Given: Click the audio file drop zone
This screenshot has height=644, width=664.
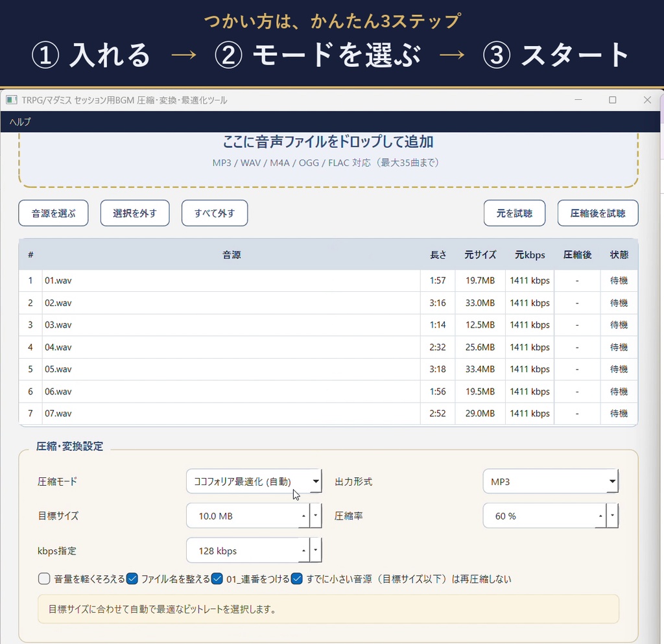Looking at the screenshot, I should pos(328,159).
